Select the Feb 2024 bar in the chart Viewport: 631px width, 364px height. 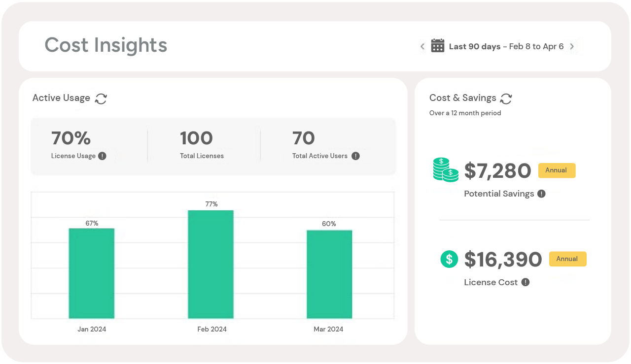(x=210, y=264)
